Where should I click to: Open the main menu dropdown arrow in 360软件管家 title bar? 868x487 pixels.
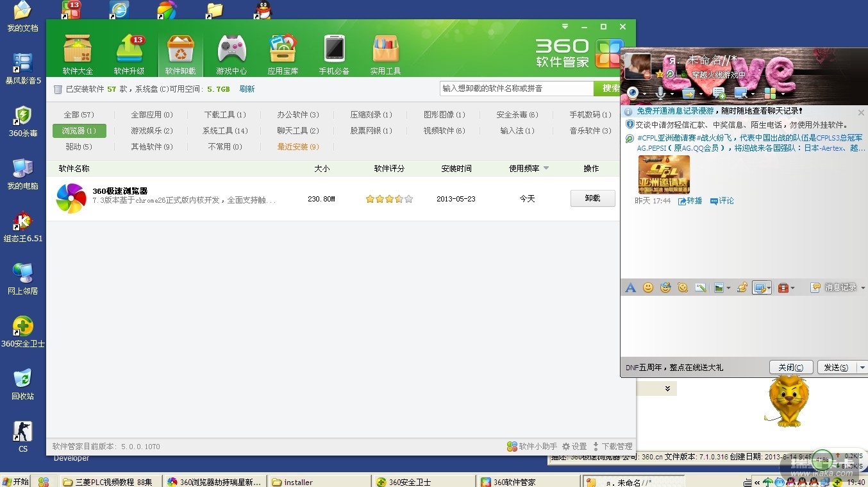tap(565, 27)
